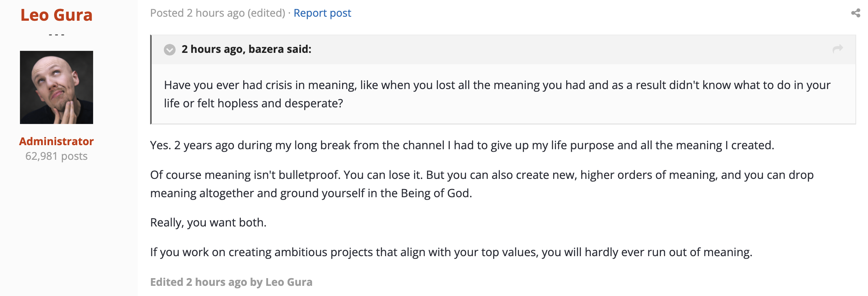Image resolution: width=868 pixels, height=296 pixels.
Task: Open Leo Gura's profile from username heading
Action: [57, 15]
